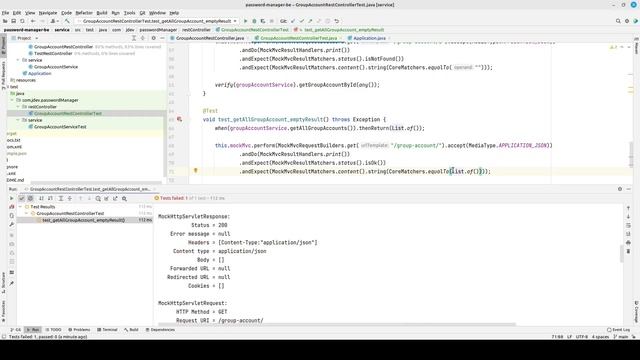The height and width of the screenshot is (360, 640).
Task: Collapse GroupAccountRestControllerTest node in test results
Action: (27, 213)
